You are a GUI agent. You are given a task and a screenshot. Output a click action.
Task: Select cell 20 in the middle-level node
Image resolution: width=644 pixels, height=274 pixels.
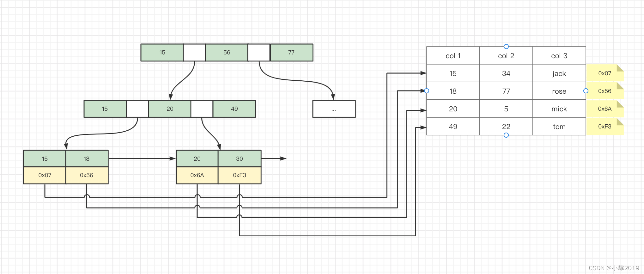(170, 109)
